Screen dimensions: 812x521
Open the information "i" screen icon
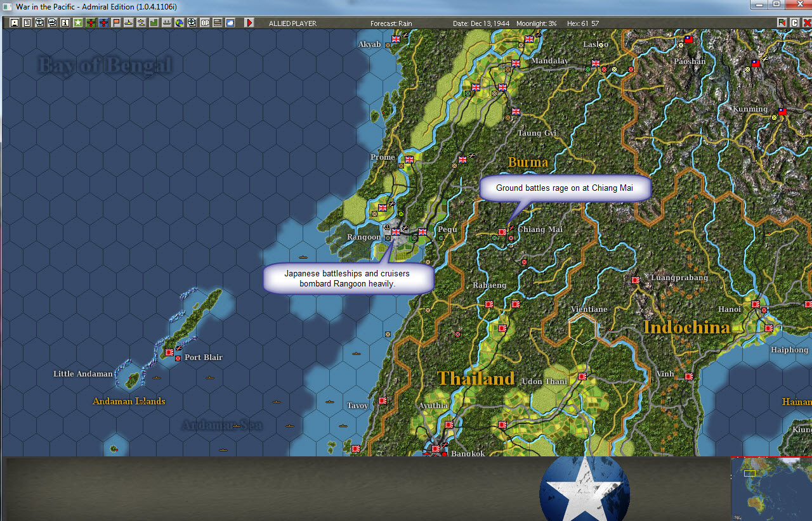[65, 23]
